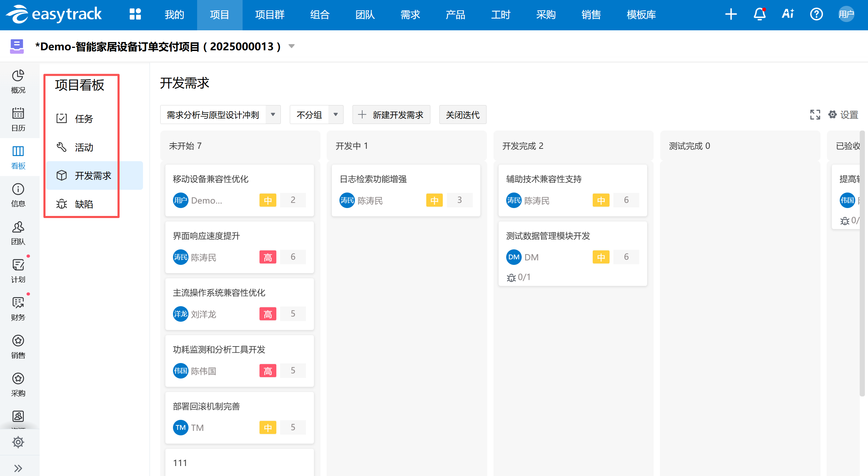Viewport: 868px width, 476px height.
Task: Open the 日志检索功能增强 card
Action: click(373, 179)
